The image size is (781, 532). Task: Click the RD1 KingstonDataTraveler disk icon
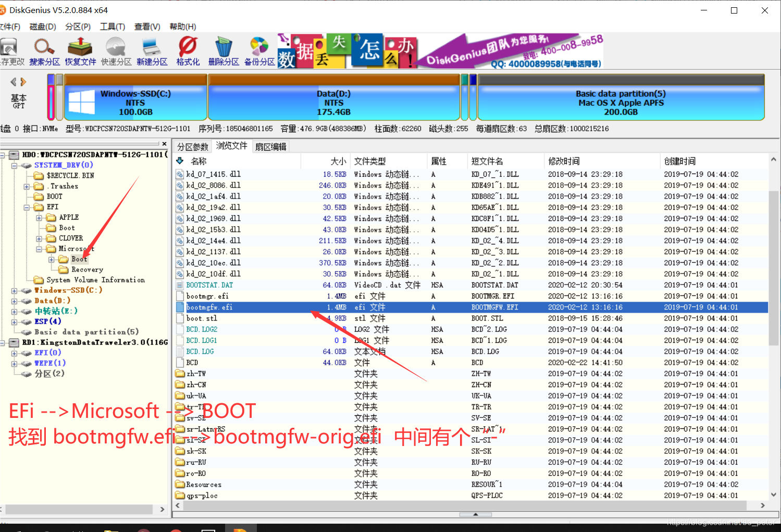coord(15,342)
